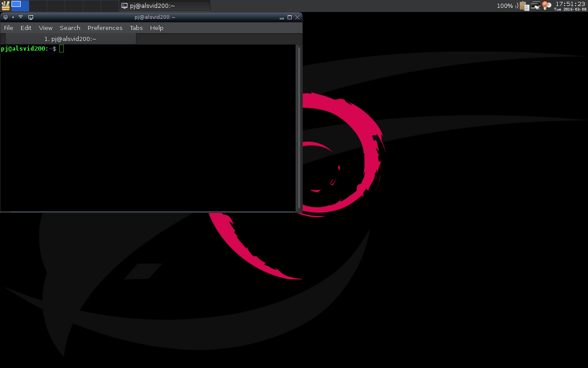Open the File menu
The width and height of the screenshot is (588, 368).
[x=8, y=28]
